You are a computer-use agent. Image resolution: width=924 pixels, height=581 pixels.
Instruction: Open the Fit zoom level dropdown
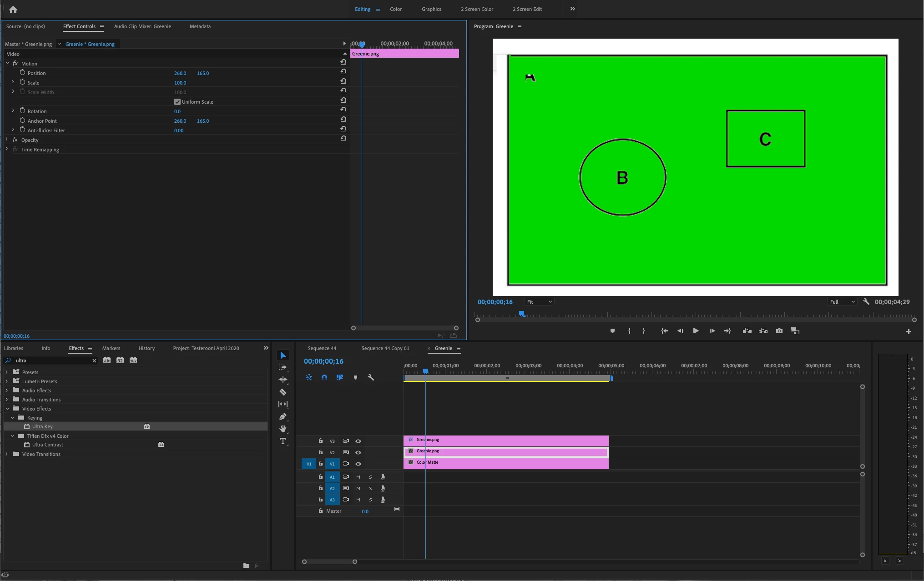[x=539, y=302]
